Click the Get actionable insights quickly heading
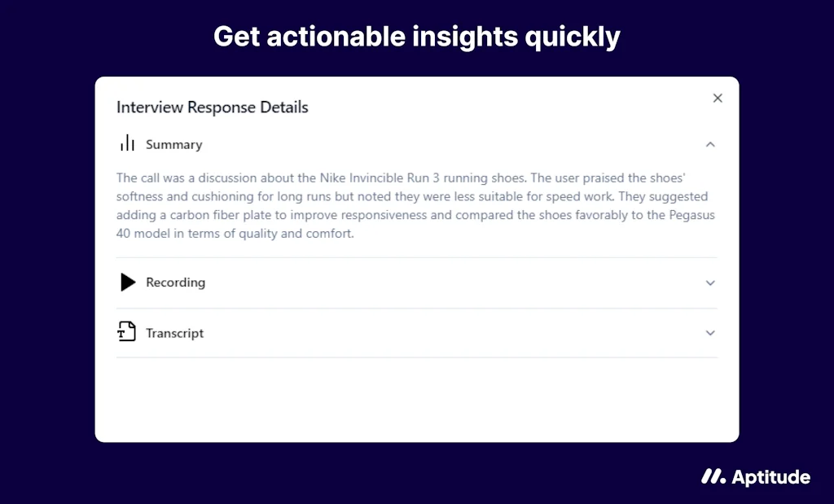The height and width of the screenshot is (504, 834). (416, 36)
